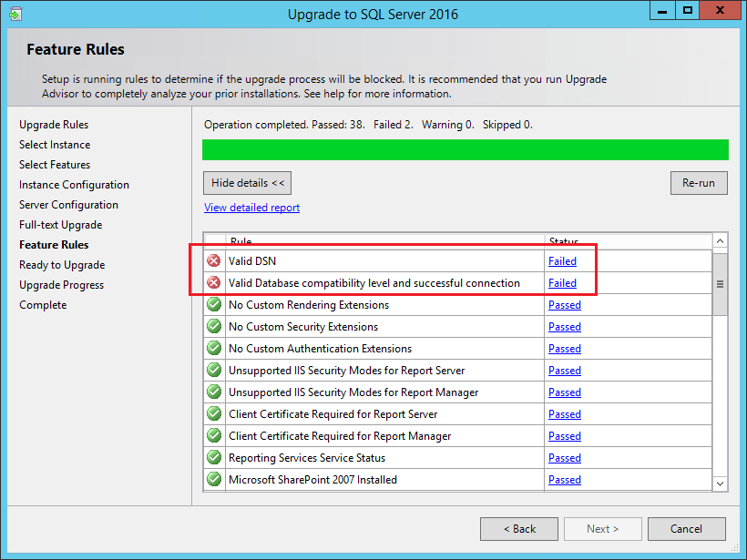The image size is (747, 560).
Task: Open the Passed link for No Custom Authentication Extensions
Action: click(x=564, y=348)
